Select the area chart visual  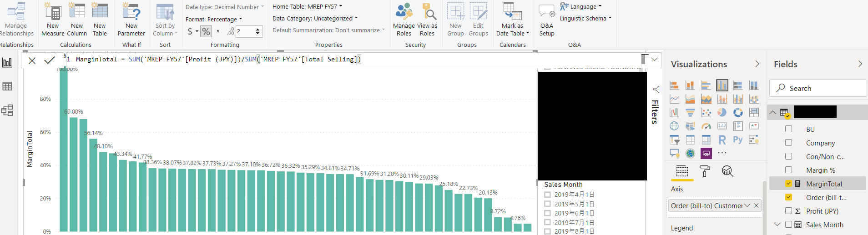pos(690,99)
